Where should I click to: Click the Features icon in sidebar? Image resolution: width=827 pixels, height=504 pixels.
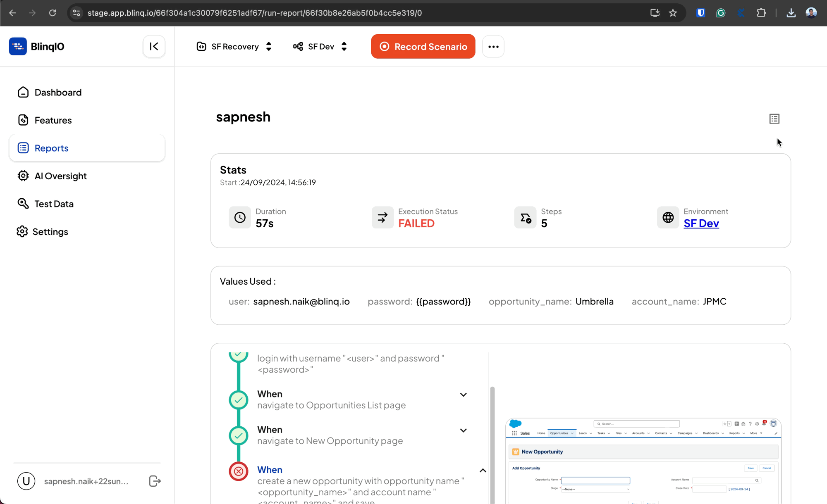click(x=23, y=120)
